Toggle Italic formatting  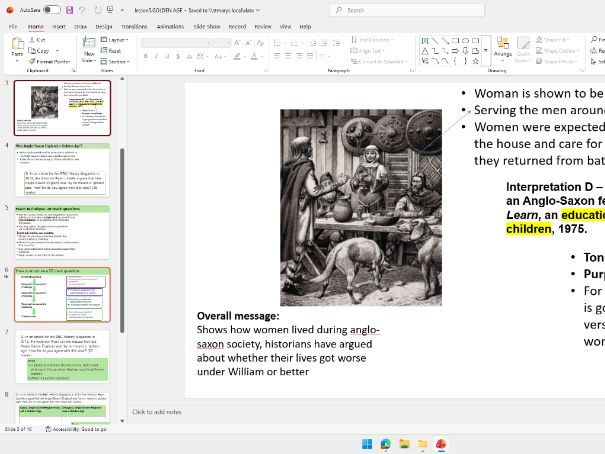point(156,57)
